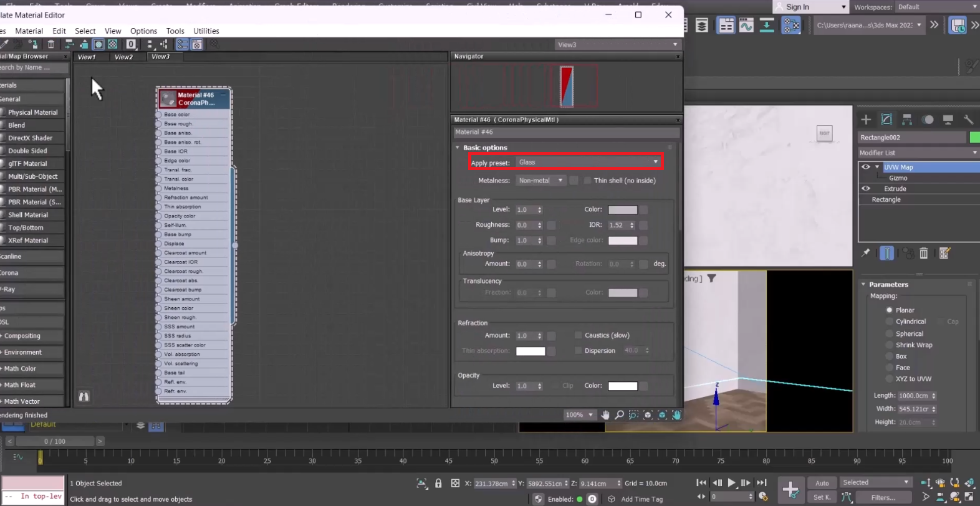Click the Auto key button
This screenshot has height=506, width=980.
click(x=822, y=483)
